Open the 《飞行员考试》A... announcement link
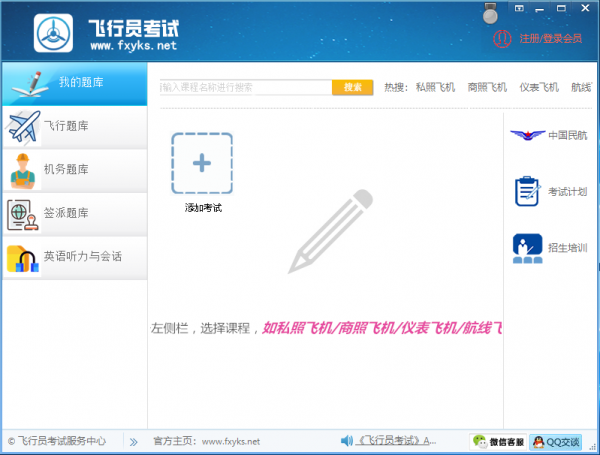Image resolution: width=600 pixels, height=455 pixels. [396, 441]
